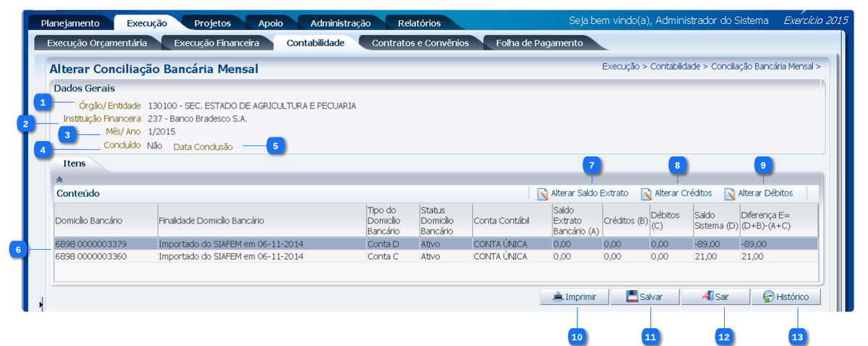Click Conciliação Bancária Mensal breadcrumb link
Viewport: 868px width, 346px height.
pyautogui.click(x=762, y=67)
